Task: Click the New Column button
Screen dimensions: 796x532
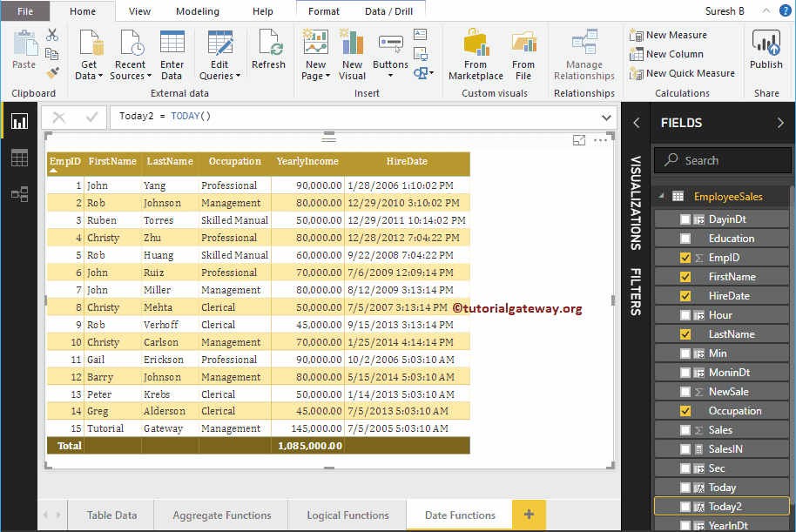Action: click(x=674, y=54)
